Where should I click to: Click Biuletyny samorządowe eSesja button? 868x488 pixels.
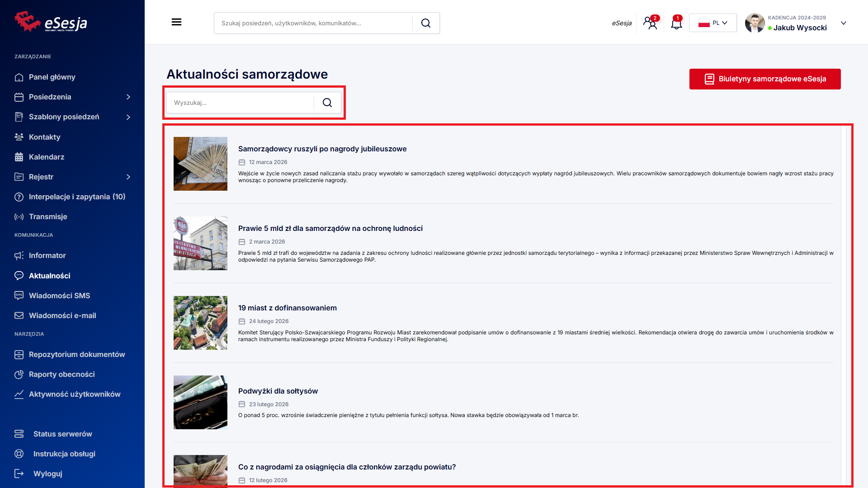tap(764, 79)
